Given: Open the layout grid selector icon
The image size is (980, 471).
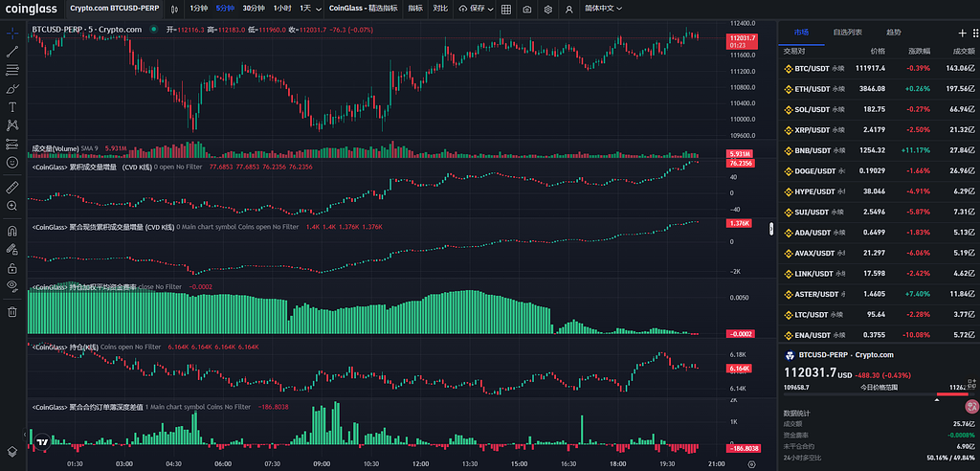Looking at the screenshot, I should [504, 9].
